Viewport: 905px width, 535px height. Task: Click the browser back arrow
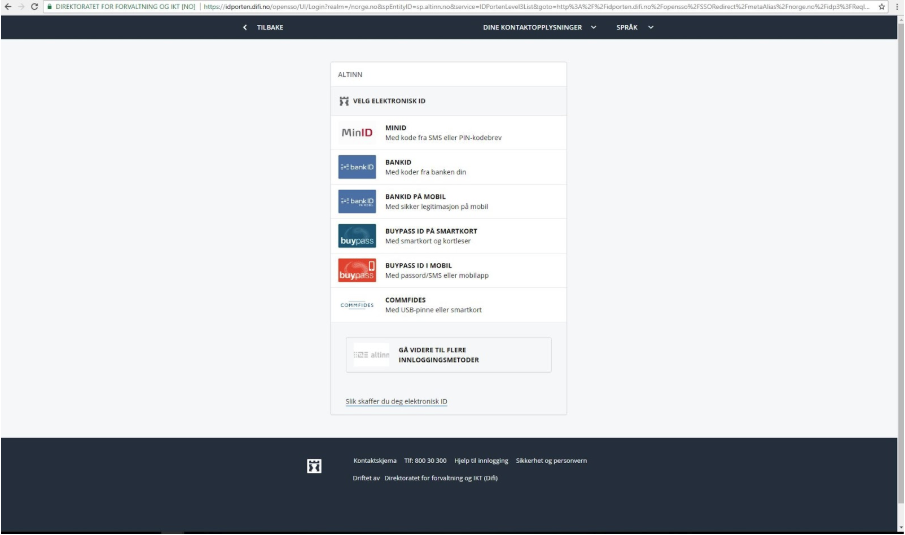[8, 6]
